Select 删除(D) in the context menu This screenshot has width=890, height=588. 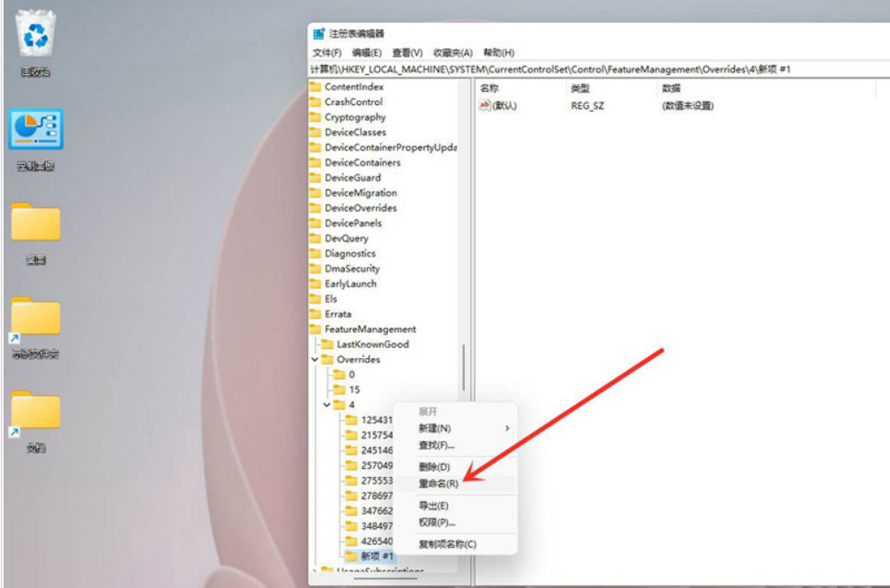pyautogui.click(x=434, y=466)
